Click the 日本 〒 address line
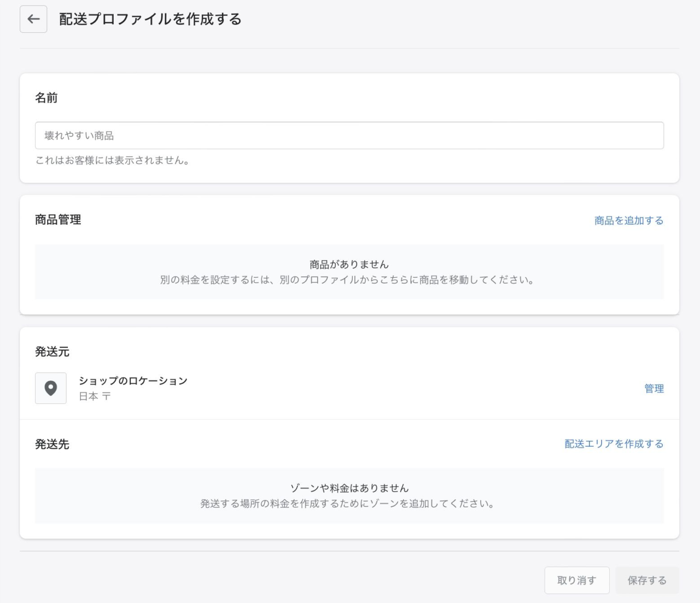Screen dimensions: 700x603 [95, 396]
